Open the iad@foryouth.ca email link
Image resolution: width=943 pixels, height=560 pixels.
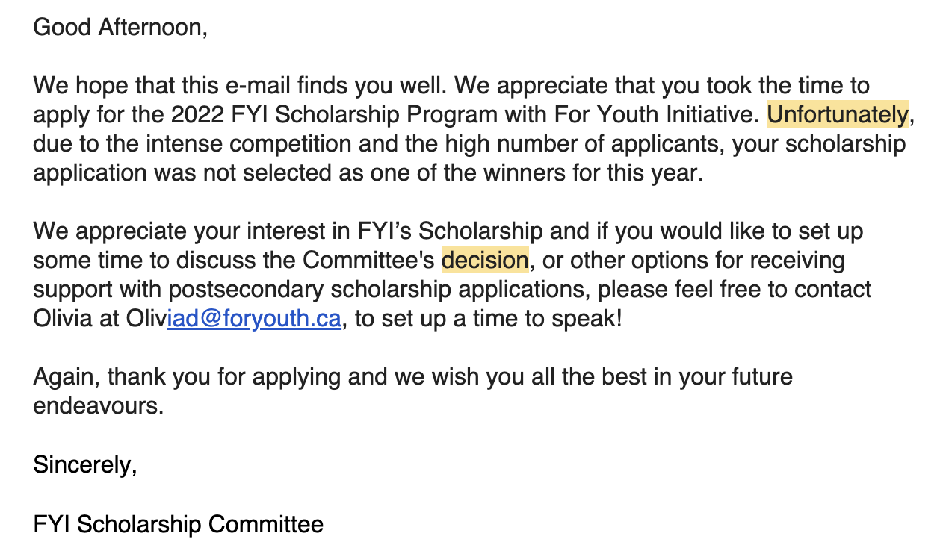point(254,319)
